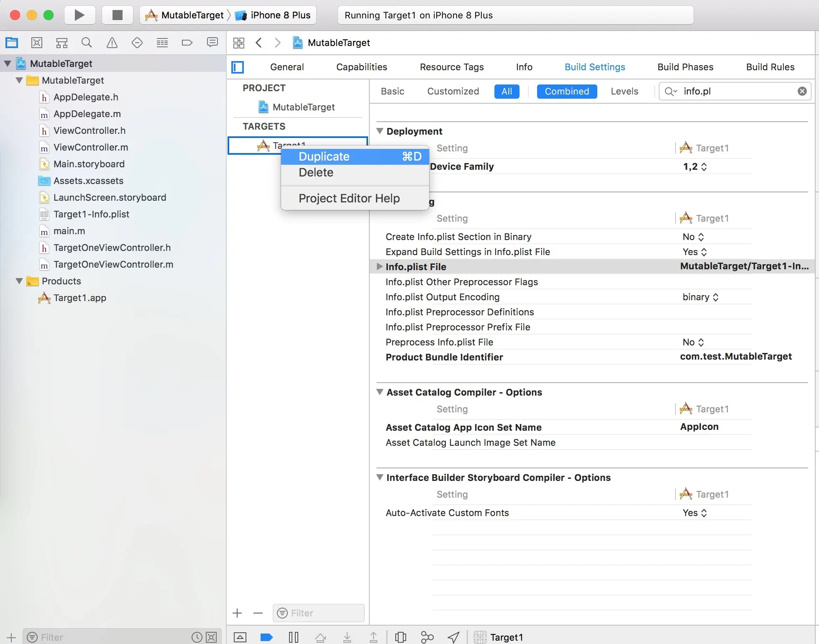Switch to the Resource Tags tab

click(x=452, y=67)
